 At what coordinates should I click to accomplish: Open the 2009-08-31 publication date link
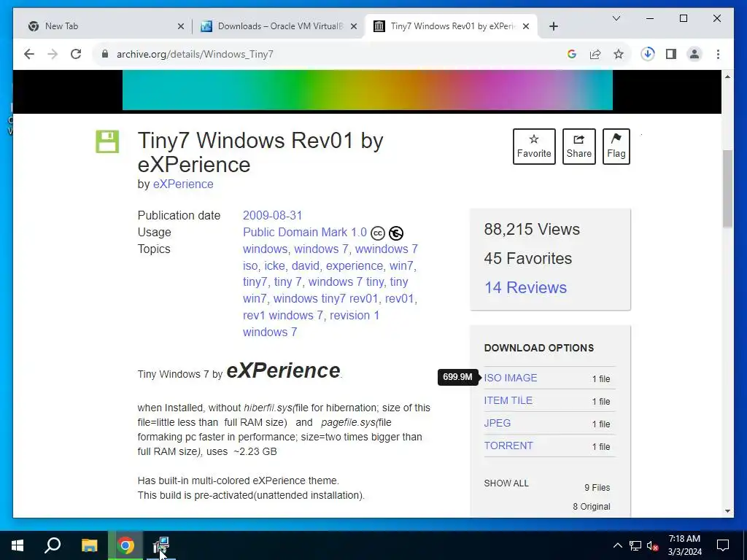(273, 215)
